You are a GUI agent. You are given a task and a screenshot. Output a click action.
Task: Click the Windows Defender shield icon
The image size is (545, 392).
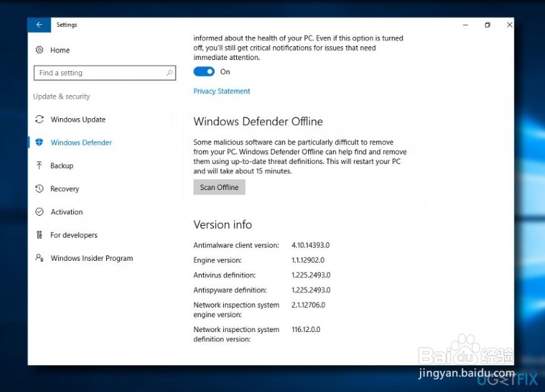click(39, 143)
